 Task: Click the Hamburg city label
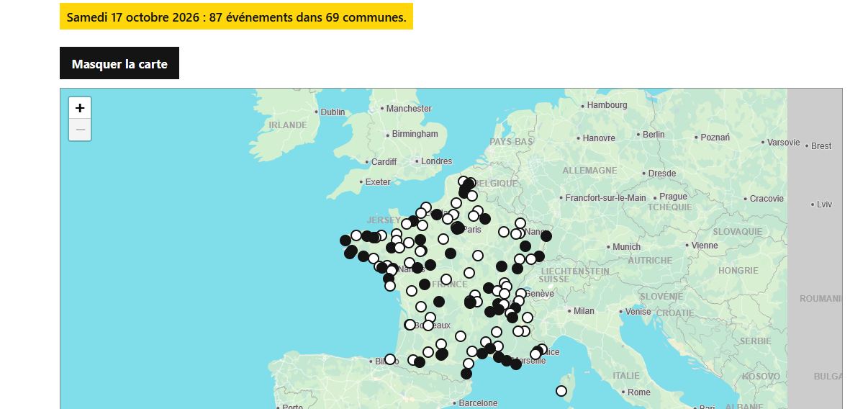[607, 105]
